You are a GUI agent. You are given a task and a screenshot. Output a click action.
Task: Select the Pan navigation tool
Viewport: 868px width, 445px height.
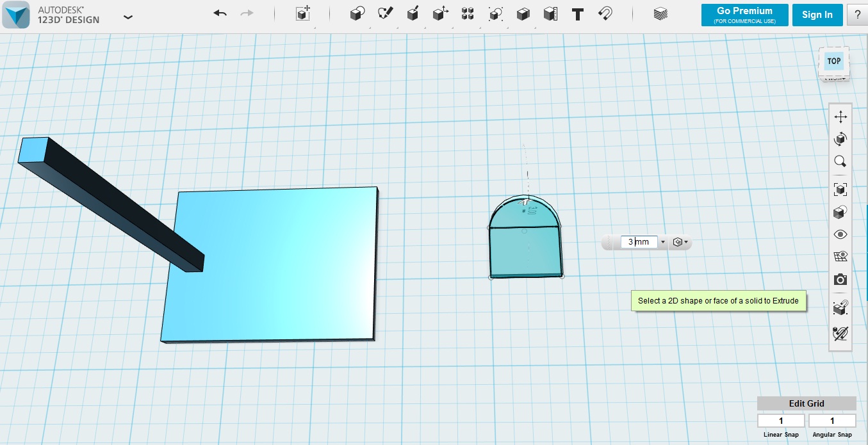click(840, 117)
